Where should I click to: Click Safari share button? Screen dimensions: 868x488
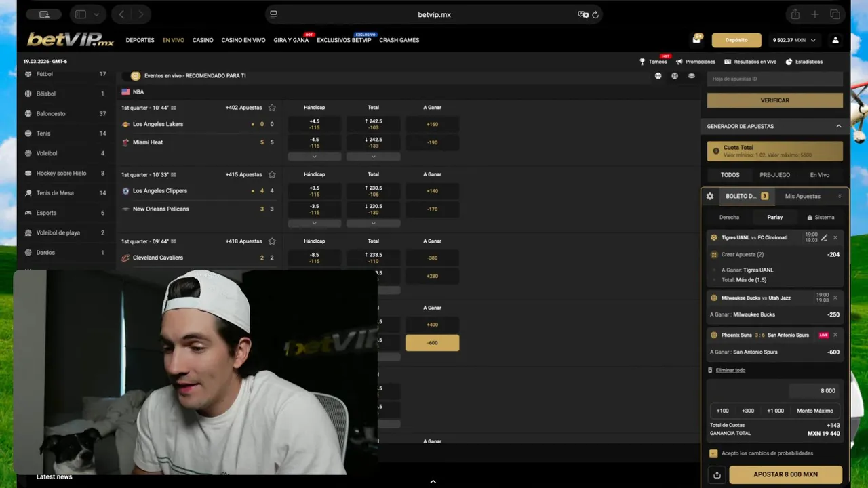tap(795, 14)
